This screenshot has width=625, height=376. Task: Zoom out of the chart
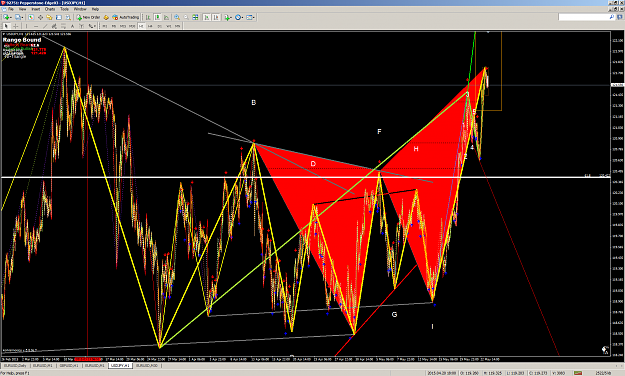(x=186, y=17)
